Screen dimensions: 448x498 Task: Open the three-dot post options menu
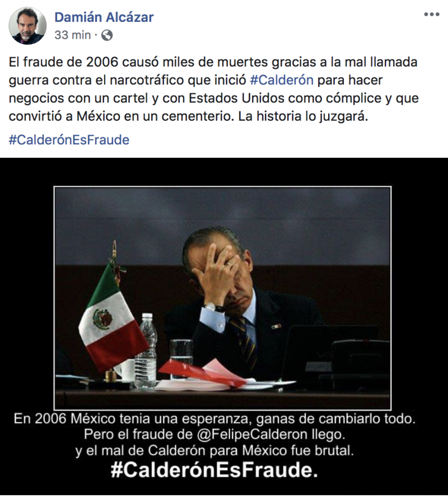tap(432, 15)
